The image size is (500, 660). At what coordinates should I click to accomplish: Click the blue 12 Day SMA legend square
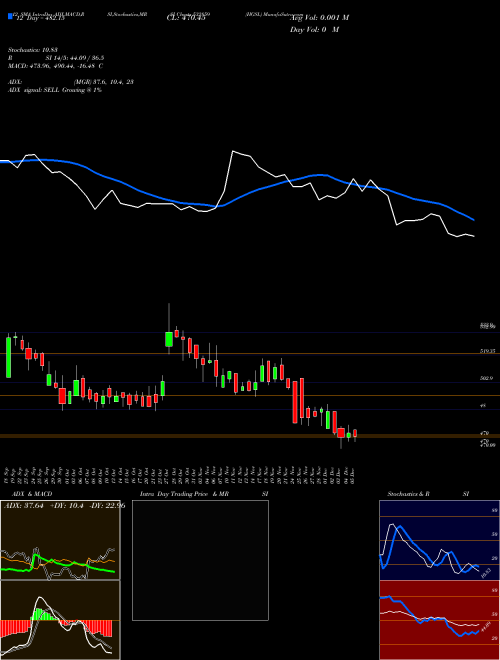point(10,16)
